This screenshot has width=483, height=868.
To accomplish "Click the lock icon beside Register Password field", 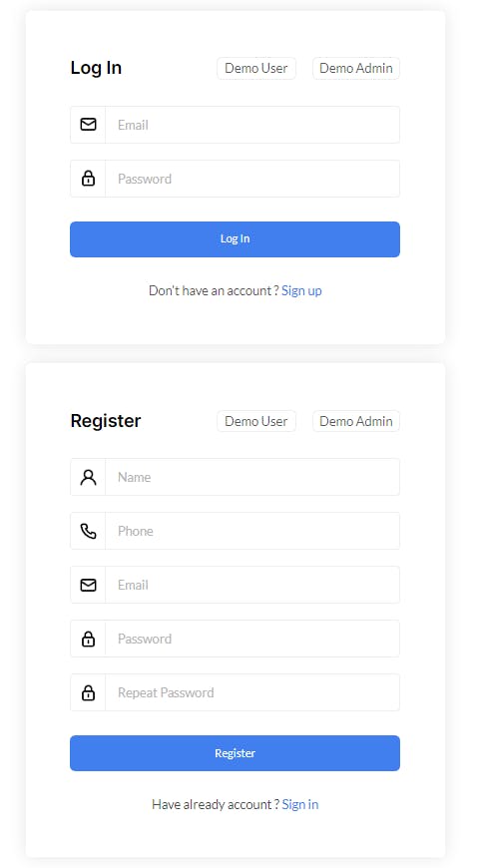I will (88, 639).
